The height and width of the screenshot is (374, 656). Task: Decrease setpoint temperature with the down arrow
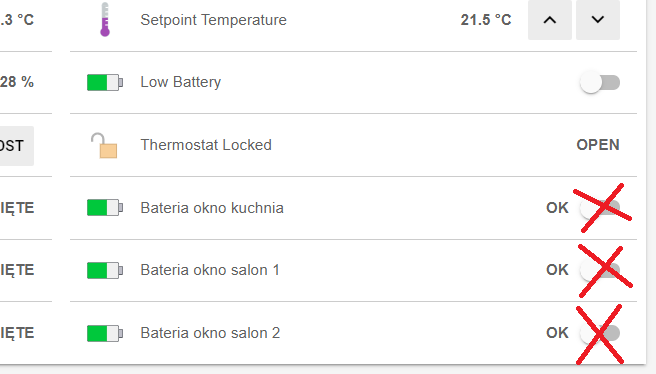pyautogui.click(x=598, y=20)
